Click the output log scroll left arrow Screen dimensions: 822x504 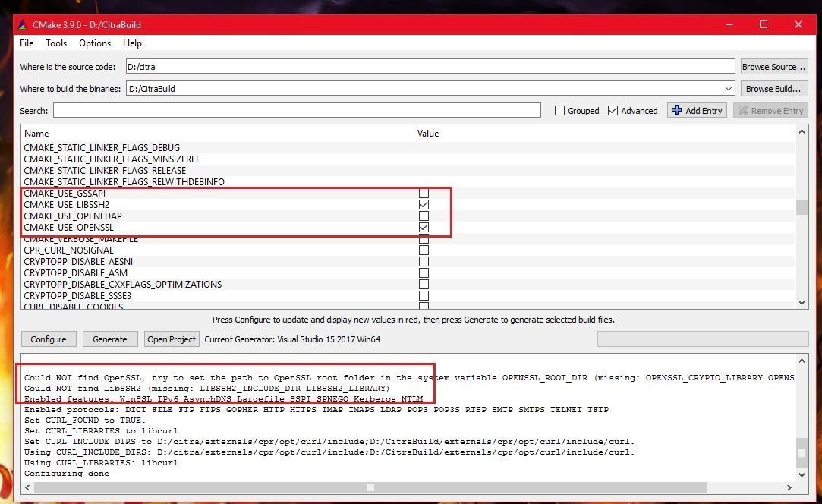click(x=27, y=488)
